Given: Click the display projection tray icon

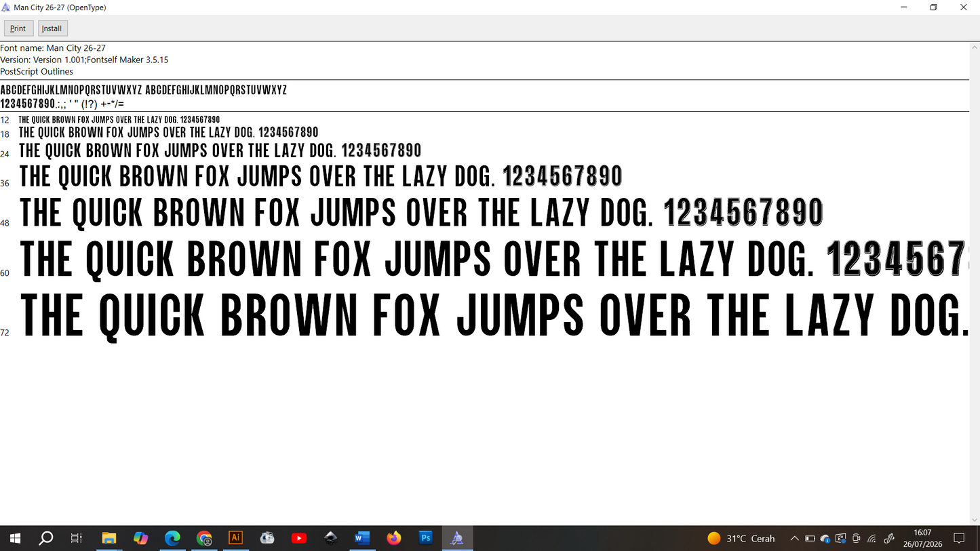Looking at the screenshot, I should click(841, 538).
